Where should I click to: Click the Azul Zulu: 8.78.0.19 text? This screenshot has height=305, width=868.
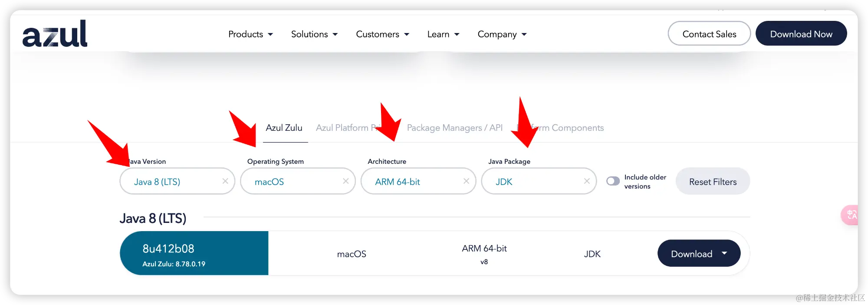click(174, 264)
